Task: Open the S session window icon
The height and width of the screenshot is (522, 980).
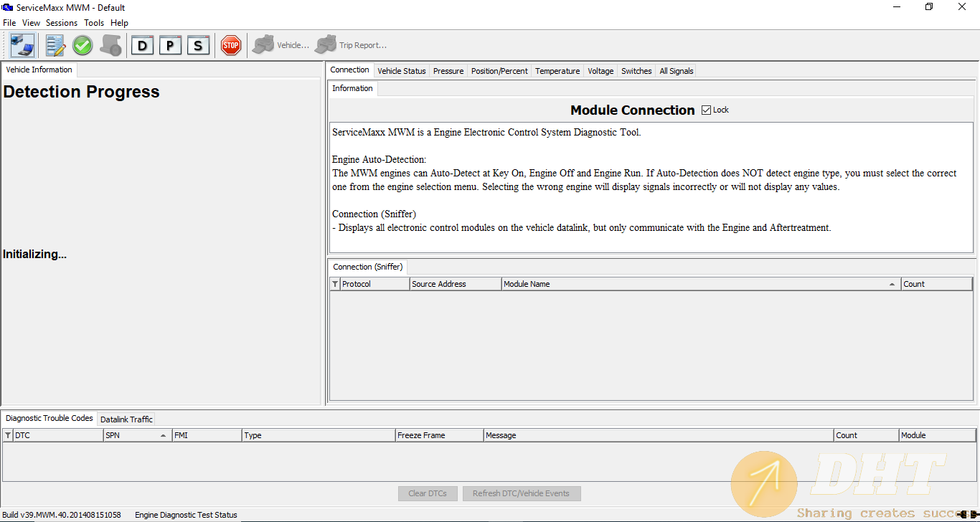Action: coord(198,45)
